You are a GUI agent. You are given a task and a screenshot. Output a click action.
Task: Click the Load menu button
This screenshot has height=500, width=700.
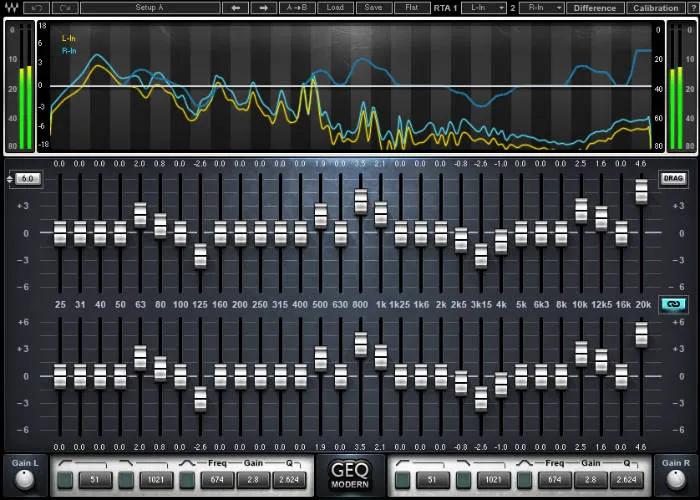(335, 8)
